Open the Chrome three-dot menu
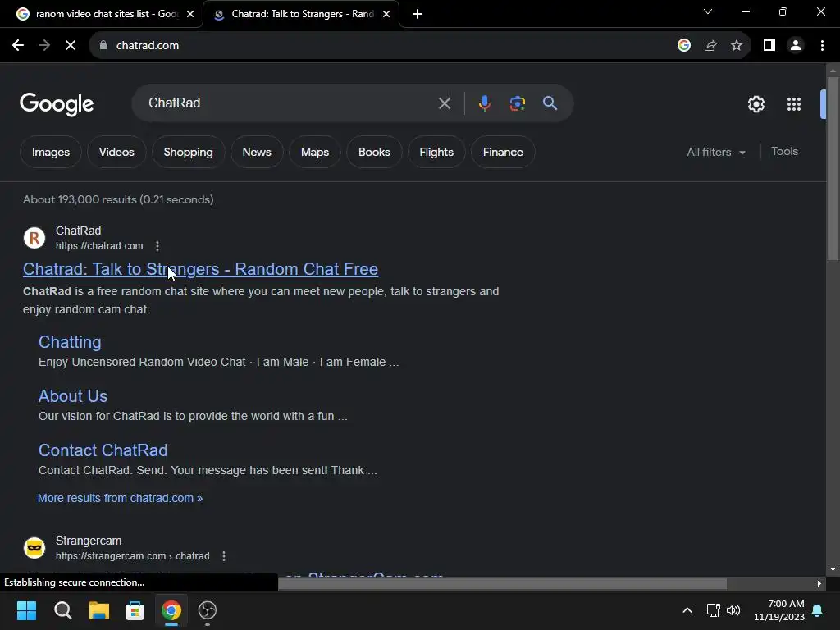 822,46
